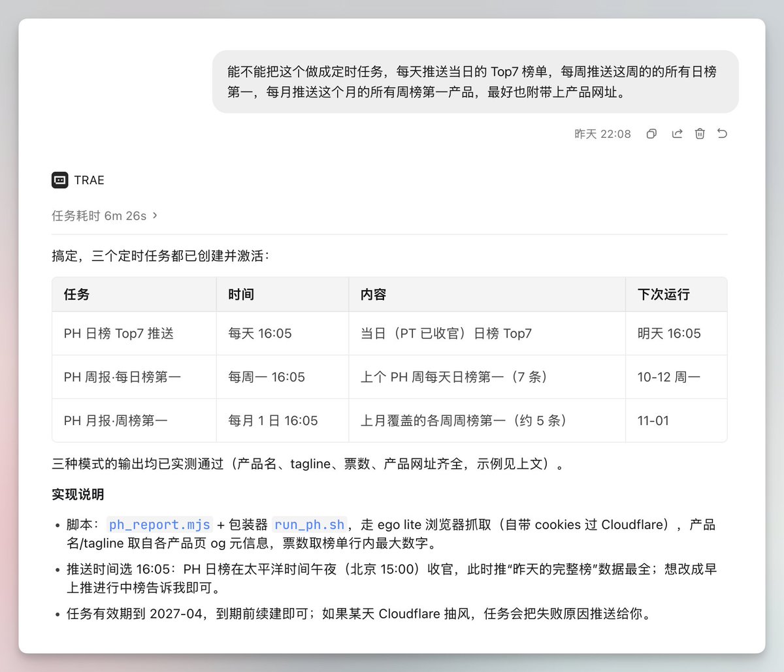Screen dimensions: 784x672
Task: Click the 上月覆盖的各周周榜第一（约 5 条）cell
Action: [x=487, y=421]
